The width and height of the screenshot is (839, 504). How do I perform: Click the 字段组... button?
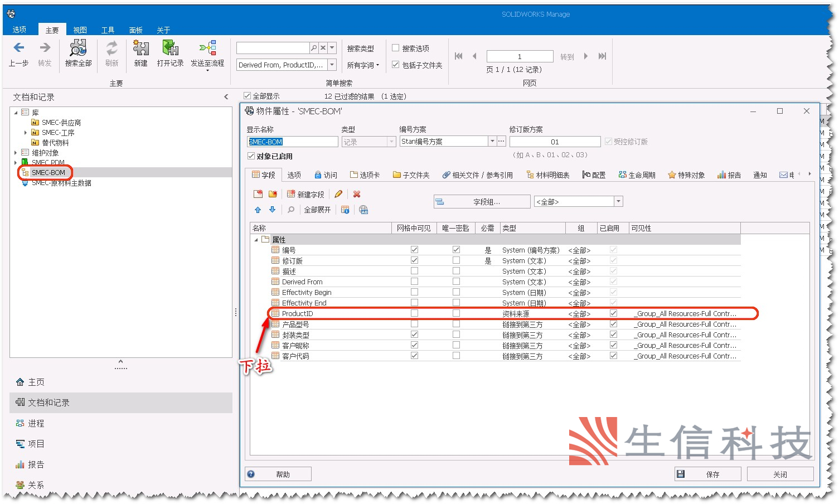[x=482, y=201]
